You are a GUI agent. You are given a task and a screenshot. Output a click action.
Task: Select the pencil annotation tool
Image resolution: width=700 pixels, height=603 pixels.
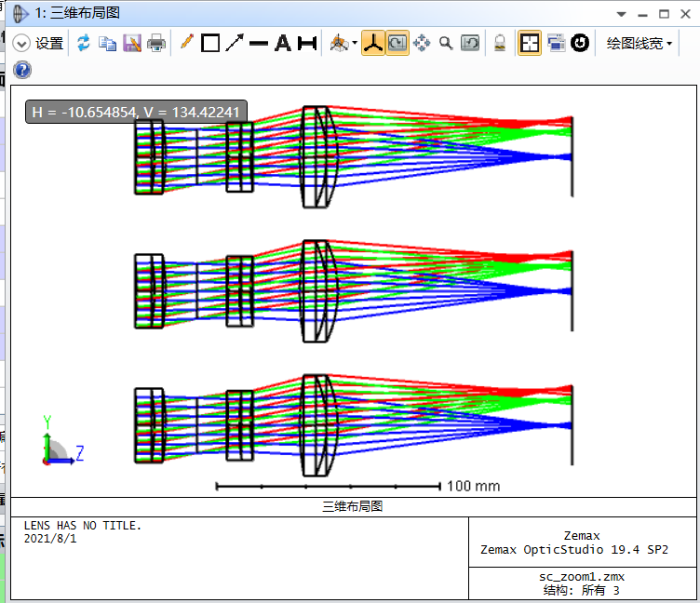coord(186,43)
